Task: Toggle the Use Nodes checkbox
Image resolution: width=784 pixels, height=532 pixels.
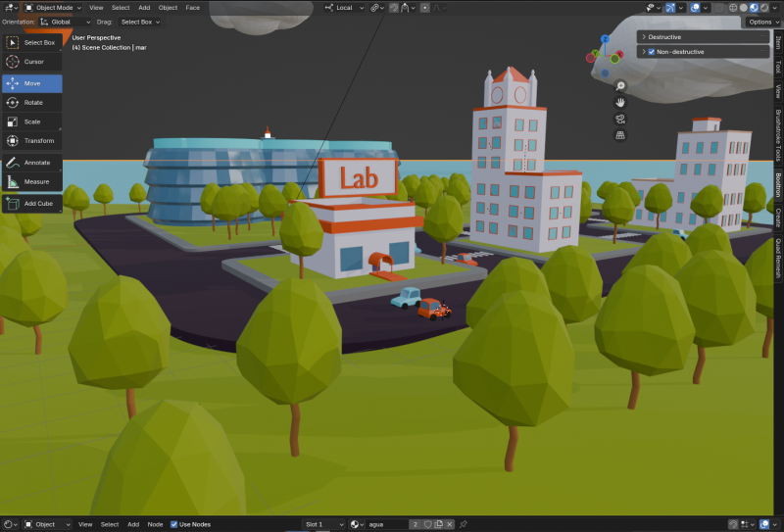Action: coord(174,524)
